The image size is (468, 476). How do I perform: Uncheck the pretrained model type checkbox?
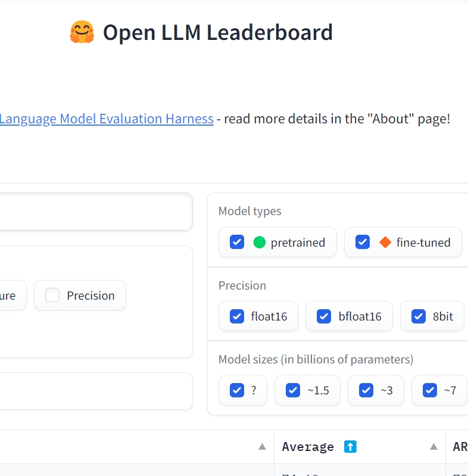coord(237,242)
